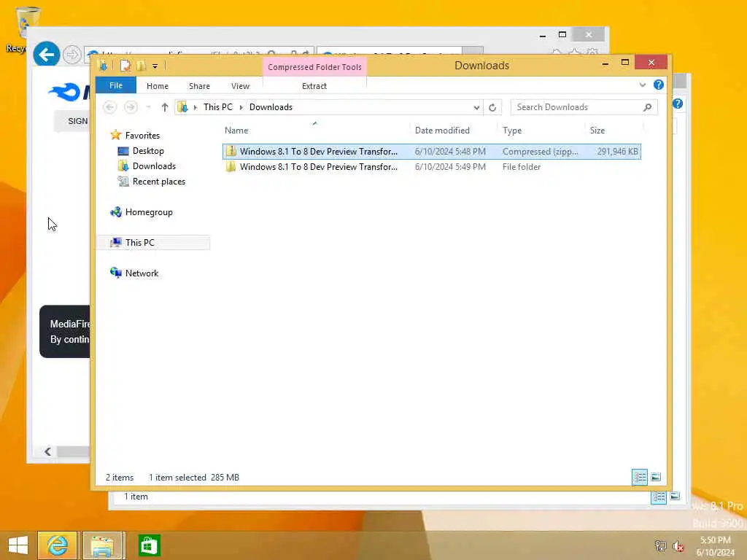
Task: Click the zip file's folder icon
Action: 231,152
